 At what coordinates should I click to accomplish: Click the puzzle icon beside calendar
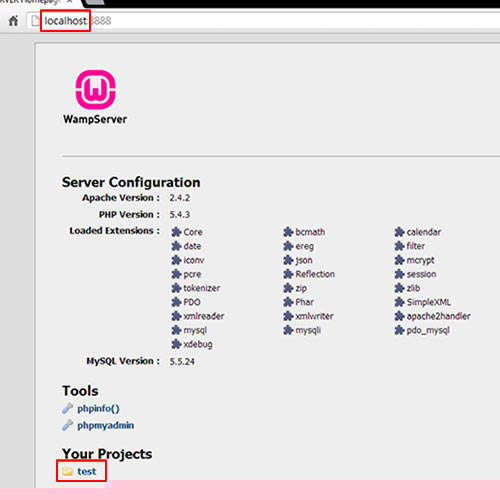click(399, 232)
